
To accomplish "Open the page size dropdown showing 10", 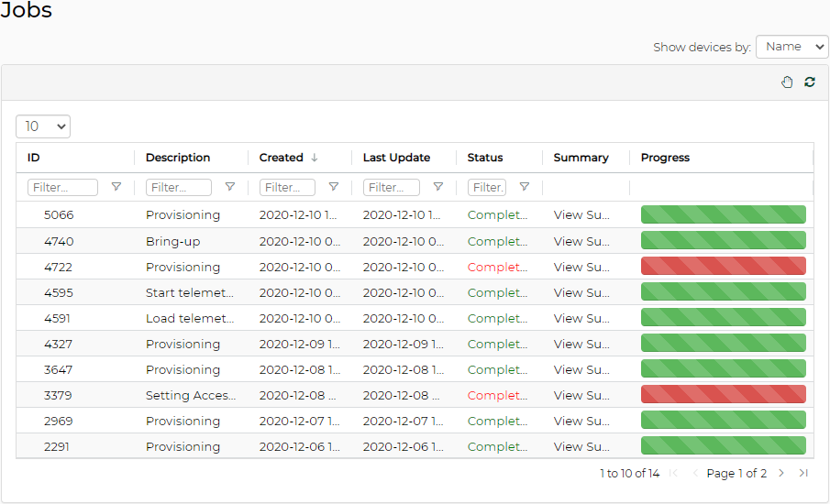I will pyautogui.click(x=43, y=126).
